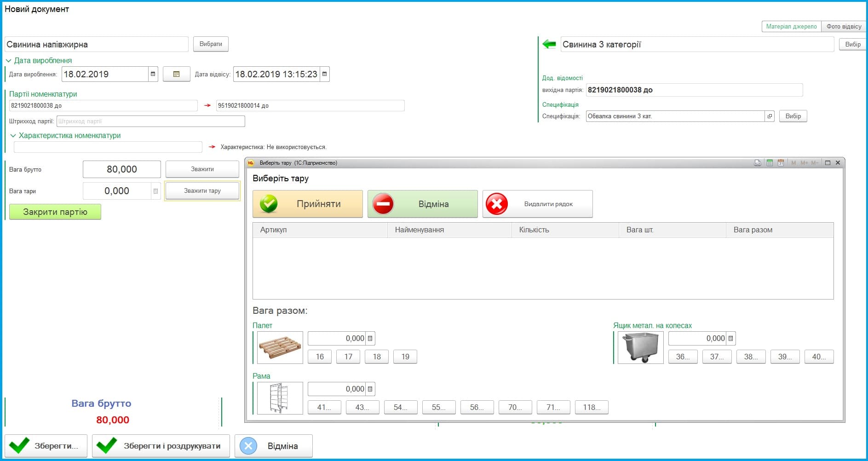Select pallet number 16
868x461 pixels.
(x=320, y=357)
